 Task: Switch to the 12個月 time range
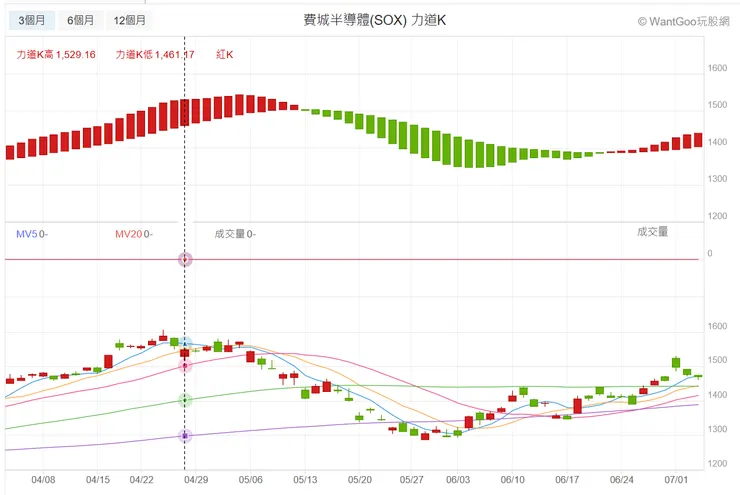tap(129, 20)
